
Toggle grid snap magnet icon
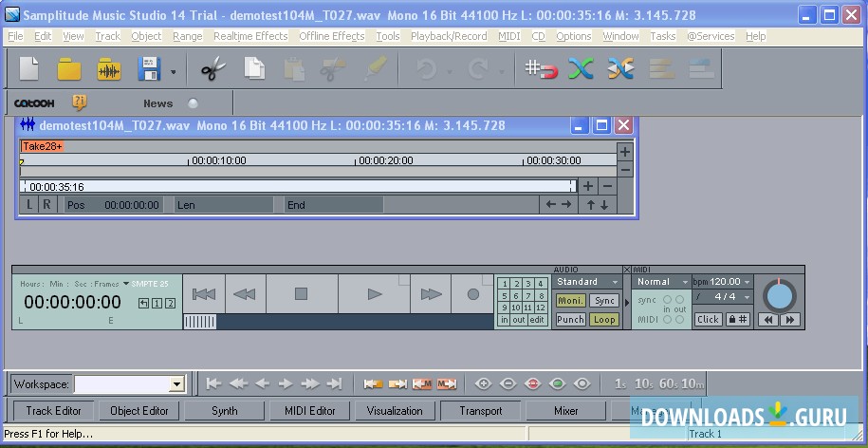[542, 69]
